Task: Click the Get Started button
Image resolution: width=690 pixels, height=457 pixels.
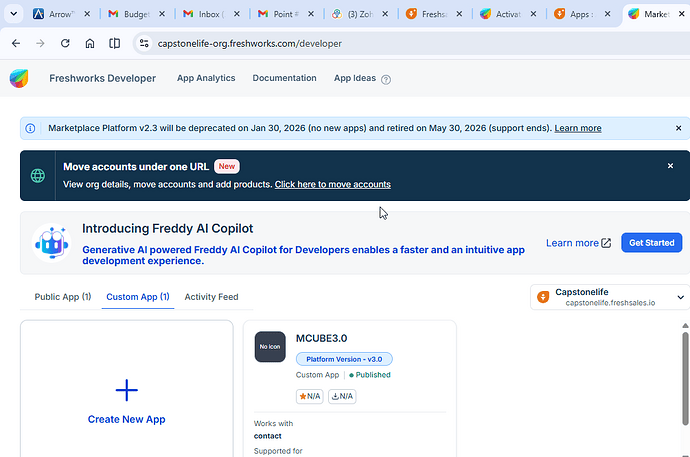Action: tap(652, 243)
